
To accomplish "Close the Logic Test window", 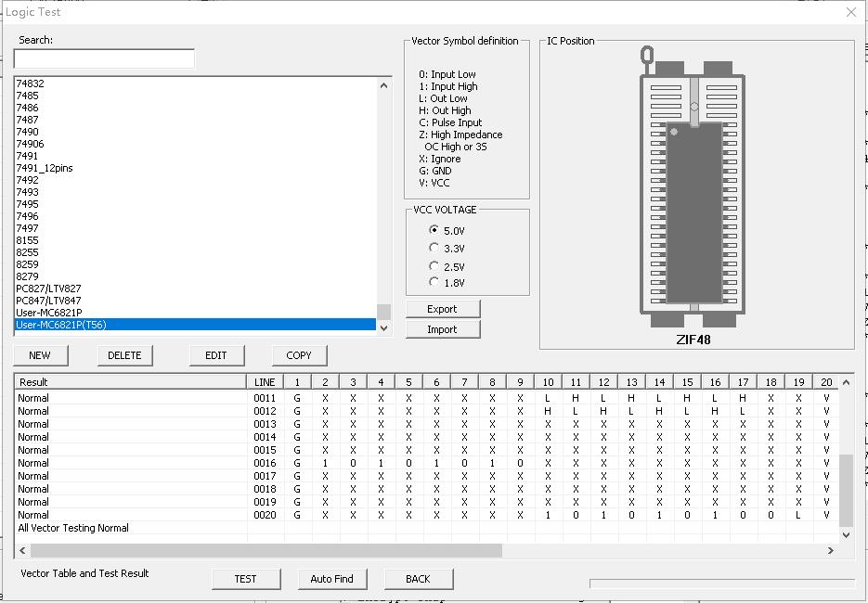I will (x=851, y=12).
